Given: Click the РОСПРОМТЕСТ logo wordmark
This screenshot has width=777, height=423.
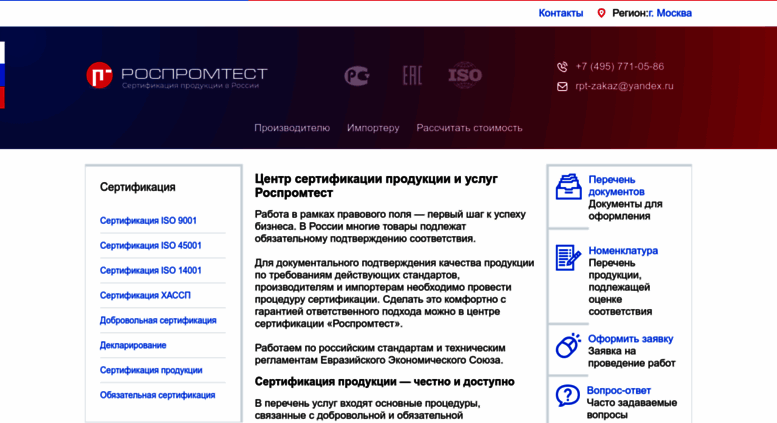Looking at the screenshot, I should tap(194, 74).
